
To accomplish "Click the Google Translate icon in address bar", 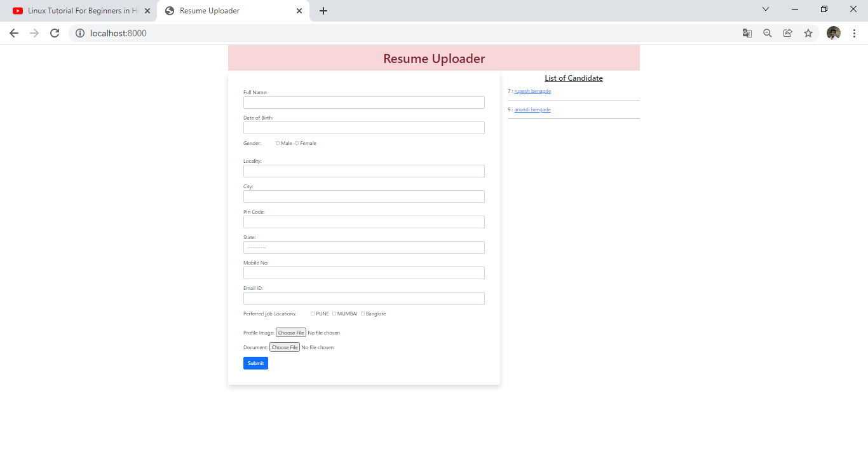I will 747,32.
